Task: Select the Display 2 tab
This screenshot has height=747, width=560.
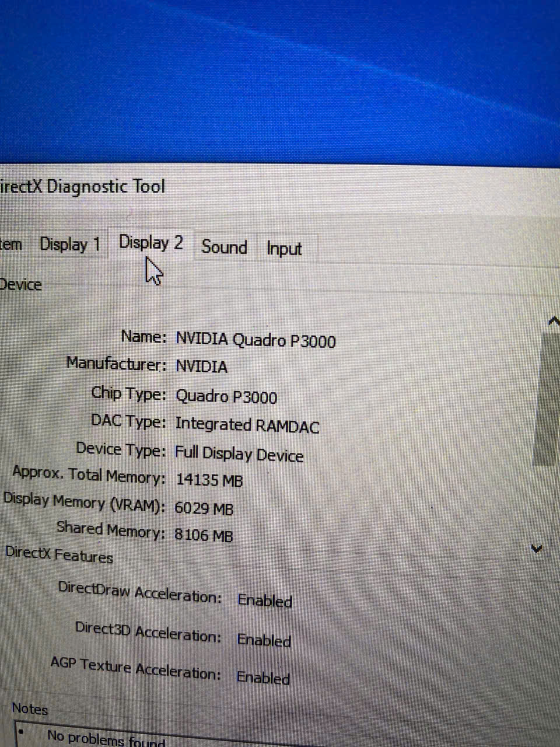Action: pyautogui.click(x=150, y=243)
